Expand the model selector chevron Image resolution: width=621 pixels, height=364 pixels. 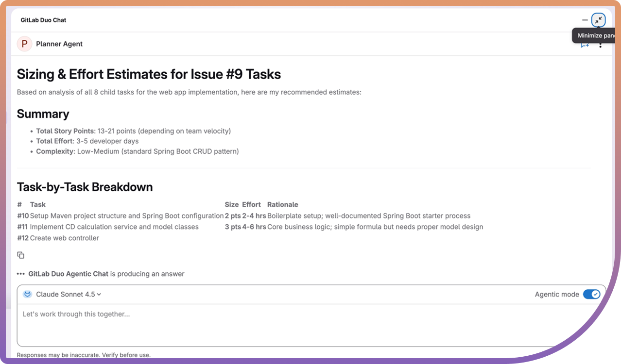tap(99, 294)
